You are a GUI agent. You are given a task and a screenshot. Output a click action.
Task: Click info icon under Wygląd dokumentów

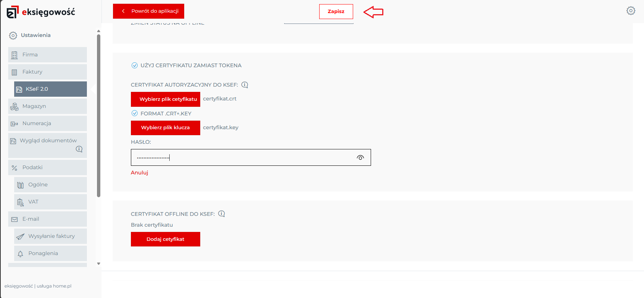coord(79,149)
